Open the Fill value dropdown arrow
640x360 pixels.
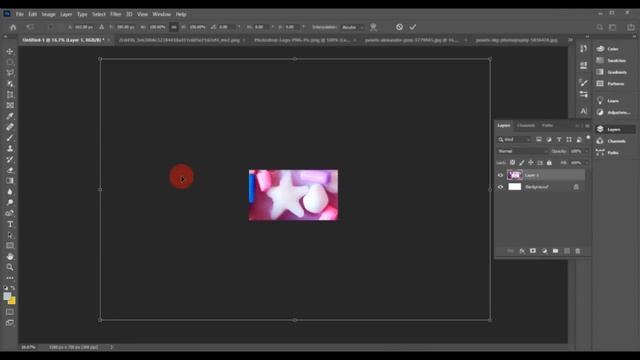coord(587,163)
